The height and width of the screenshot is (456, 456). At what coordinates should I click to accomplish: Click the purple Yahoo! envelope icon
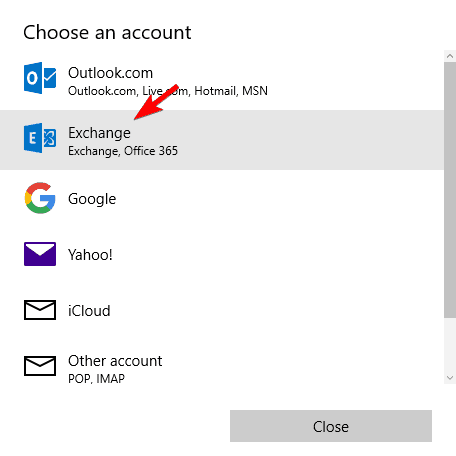point(40,254)
